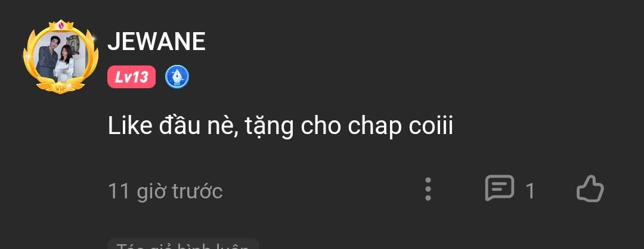Tap the woman in white in avatar
644x249 pixels.
66,64
